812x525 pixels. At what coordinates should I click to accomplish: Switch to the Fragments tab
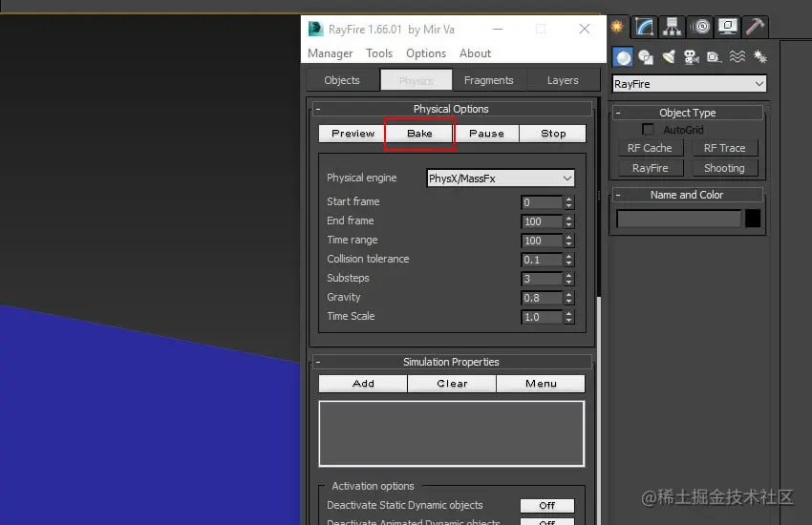pos(488,80)
